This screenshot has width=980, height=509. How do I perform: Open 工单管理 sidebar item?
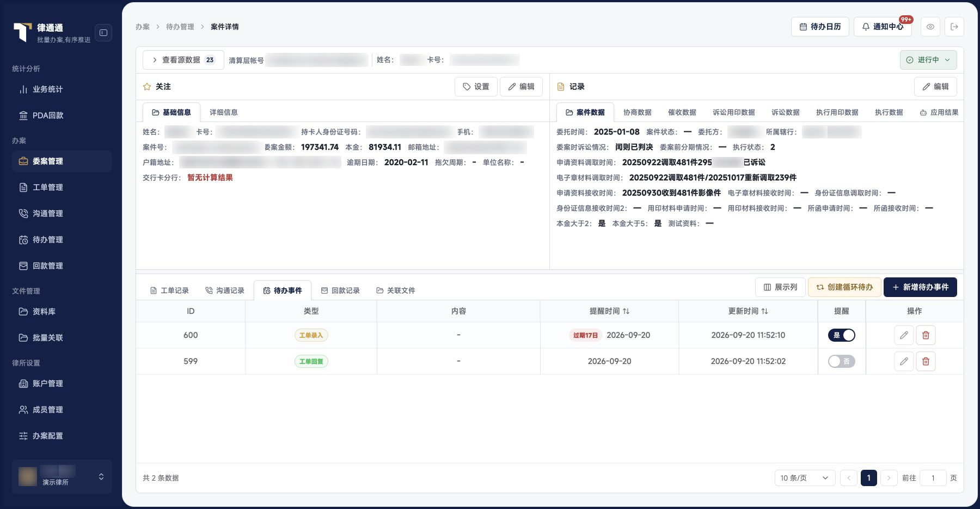(x=62, y=187)
